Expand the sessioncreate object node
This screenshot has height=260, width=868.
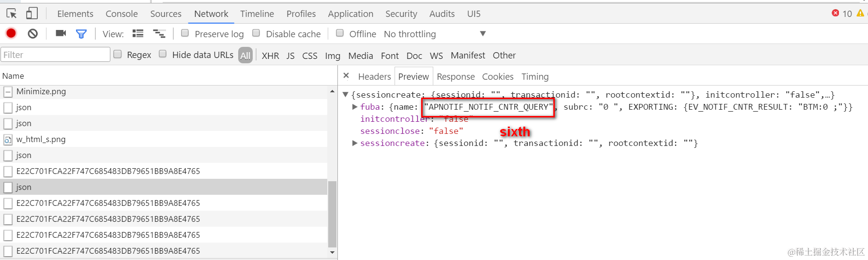click(x=355, y=143)
